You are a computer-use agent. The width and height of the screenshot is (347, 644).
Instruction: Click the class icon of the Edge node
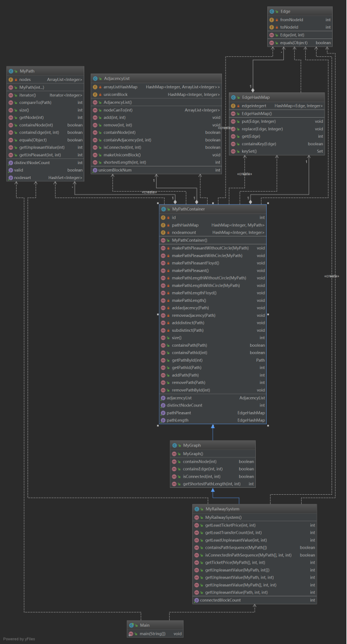pyautogui.click(x=272, y=11)
